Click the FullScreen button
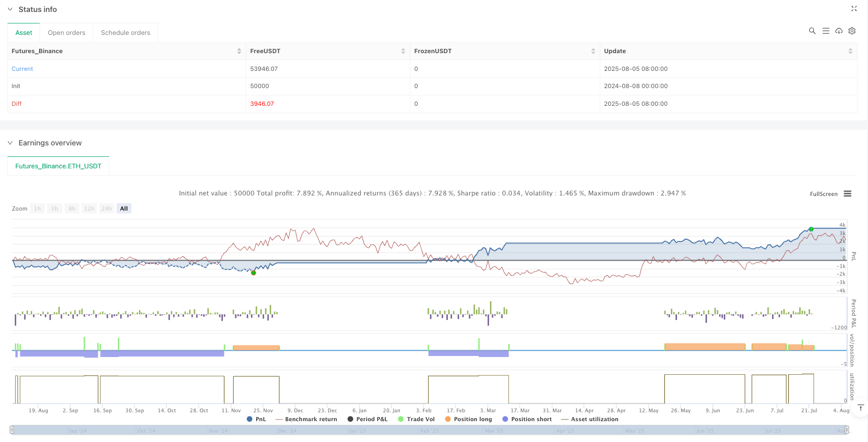 pos(823,194)
